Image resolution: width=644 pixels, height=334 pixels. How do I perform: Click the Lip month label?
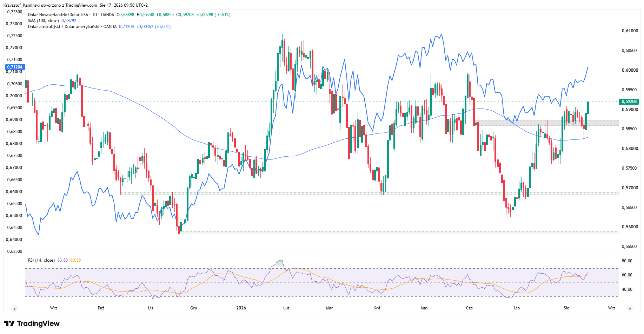[x=517, y=308]
